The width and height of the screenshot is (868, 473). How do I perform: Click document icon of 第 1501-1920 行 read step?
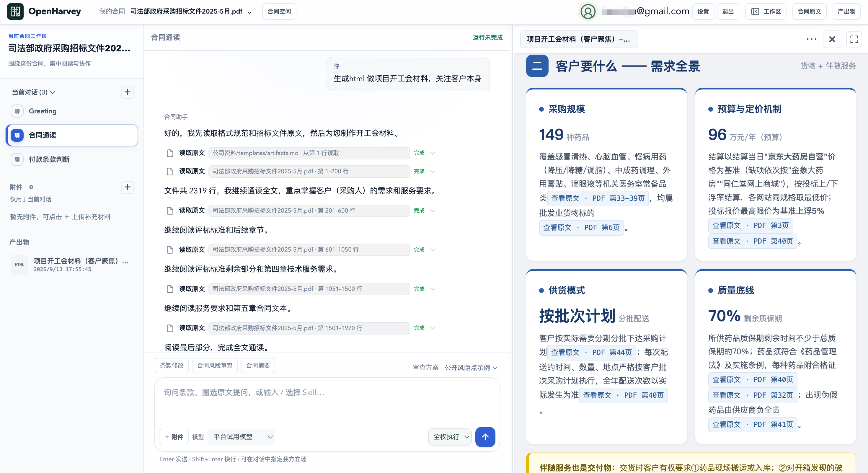[170, 328]
